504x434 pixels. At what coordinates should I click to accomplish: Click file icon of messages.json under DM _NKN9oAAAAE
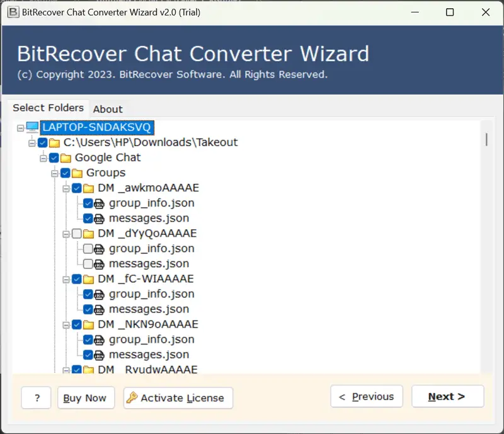(x=100, y=355)
